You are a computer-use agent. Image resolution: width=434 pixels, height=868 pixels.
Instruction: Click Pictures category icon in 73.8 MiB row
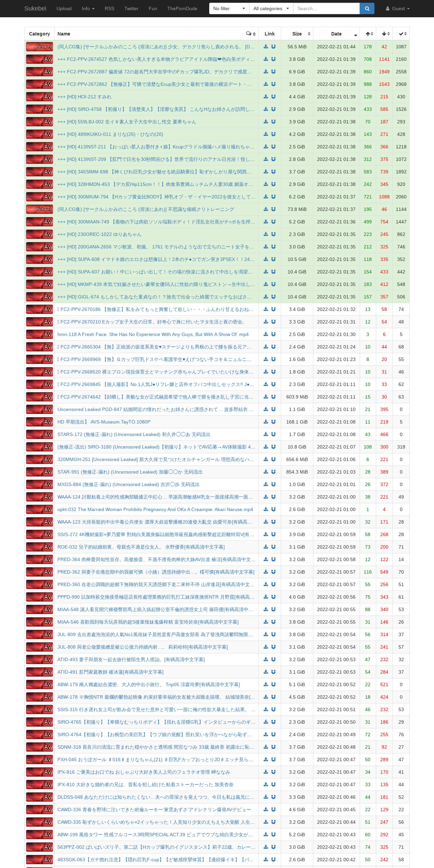click(40, 209)
